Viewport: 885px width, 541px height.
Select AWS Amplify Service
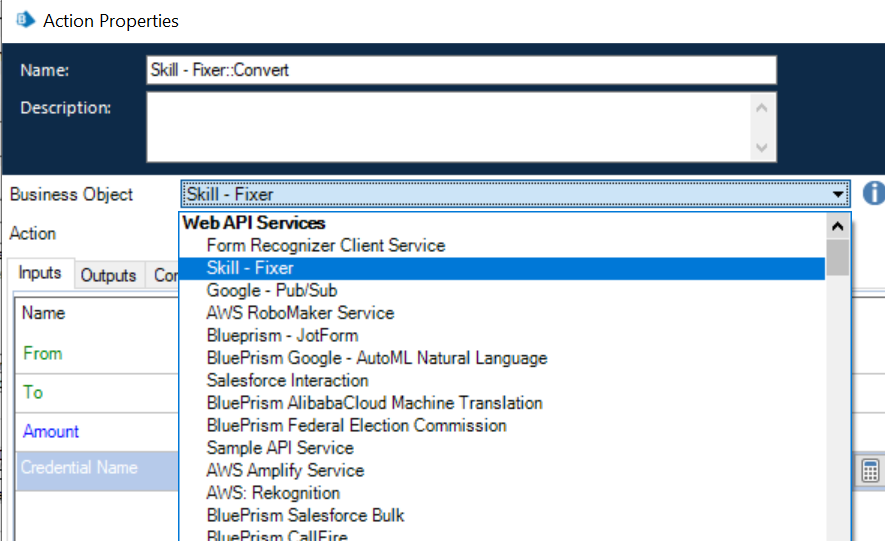tap(502, 470)
